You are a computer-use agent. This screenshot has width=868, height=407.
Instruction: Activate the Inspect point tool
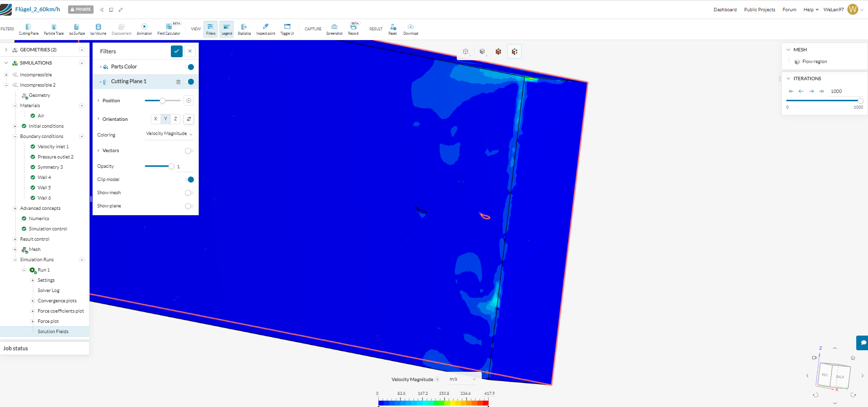[x=265, y=29]
